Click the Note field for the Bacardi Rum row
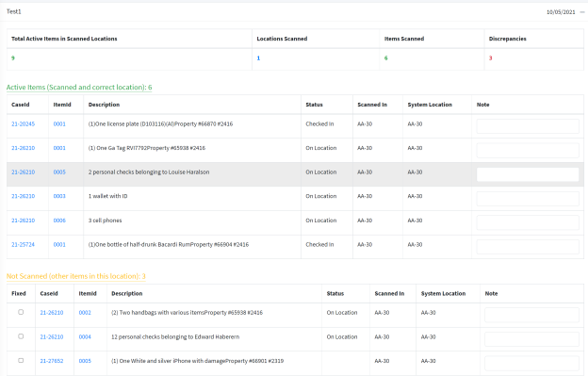Image resolution: width=588 pixels, height=376 pixels. coord(528,247)
